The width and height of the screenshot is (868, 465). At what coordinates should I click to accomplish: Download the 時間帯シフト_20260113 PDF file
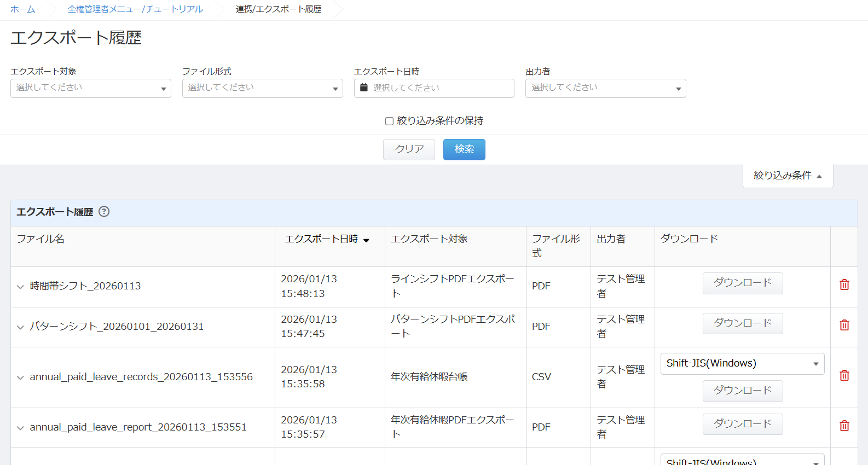(742, 283)
